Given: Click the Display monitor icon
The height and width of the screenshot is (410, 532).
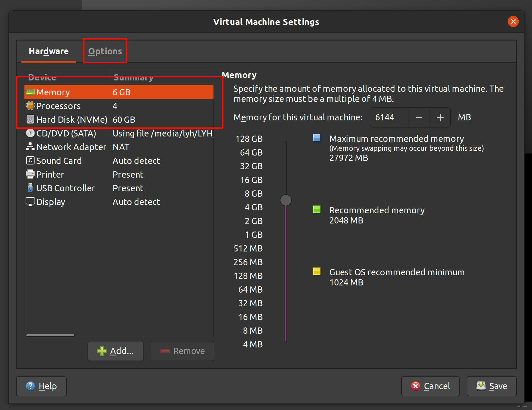Looking at the screenshot, I should pos(30,202).
